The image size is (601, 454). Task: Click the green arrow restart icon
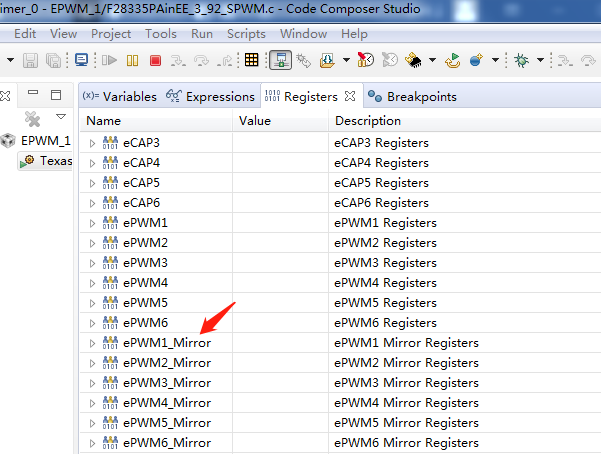[453, 60]
